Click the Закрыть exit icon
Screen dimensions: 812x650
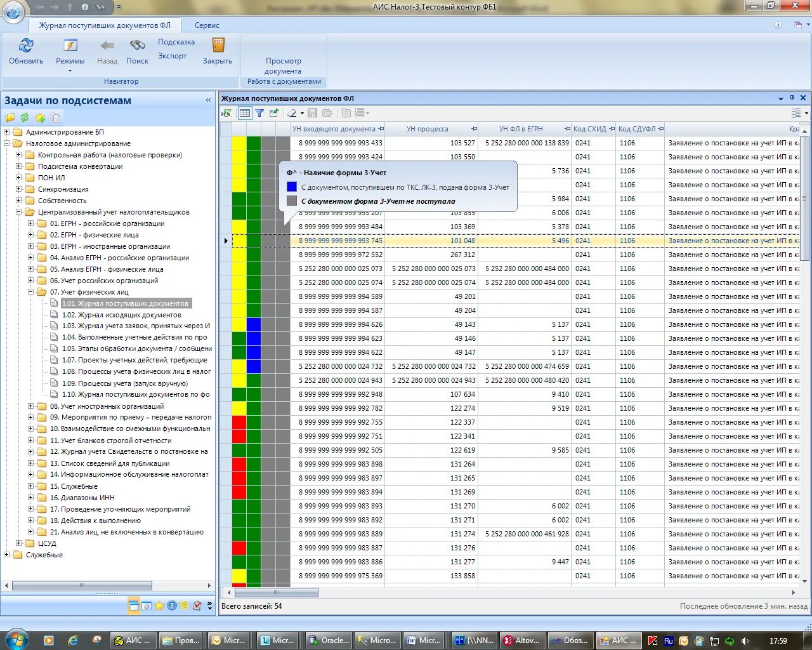click(x=218, y=46)
